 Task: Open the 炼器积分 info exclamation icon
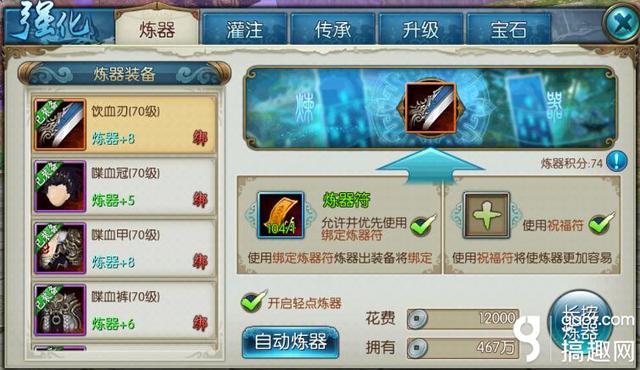(x=616, y=161)
